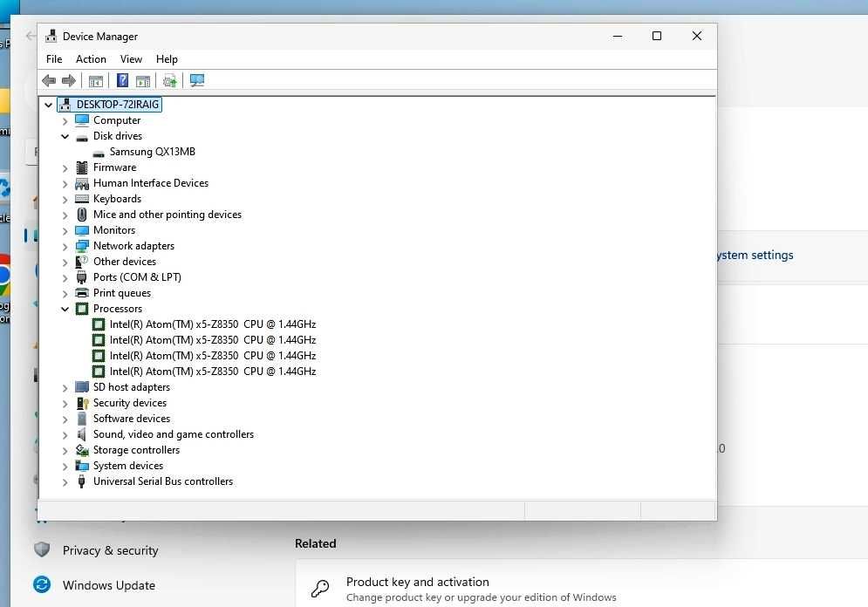Screen dimensions: 868x607
Task: Select the Print queues label
Action: coord(122,293)
